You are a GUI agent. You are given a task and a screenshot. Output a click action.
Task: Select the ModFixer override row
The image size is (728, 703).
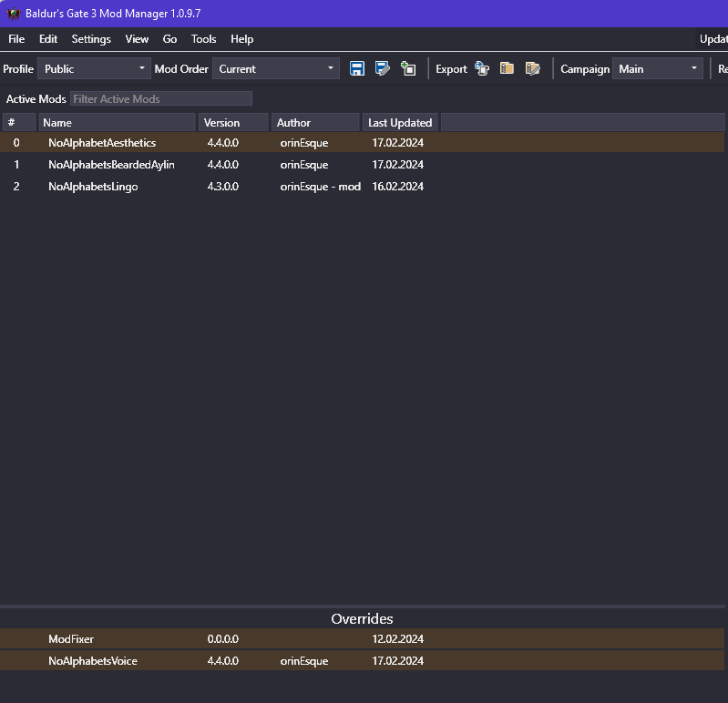click(x=362, y=639)
